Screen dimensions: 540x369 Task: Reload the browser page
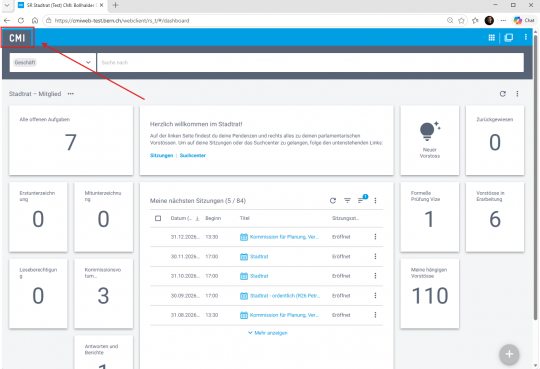point(21,21)
